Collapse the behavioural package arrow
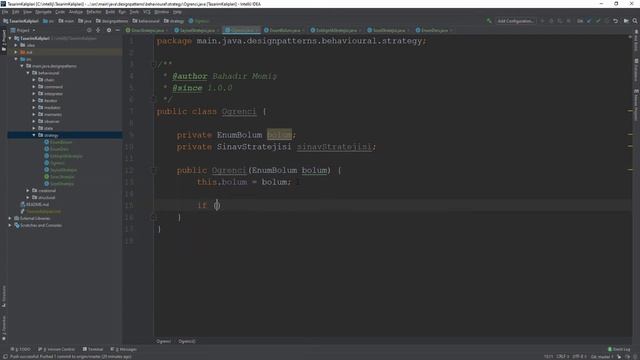640x360 pixels. 28,73
